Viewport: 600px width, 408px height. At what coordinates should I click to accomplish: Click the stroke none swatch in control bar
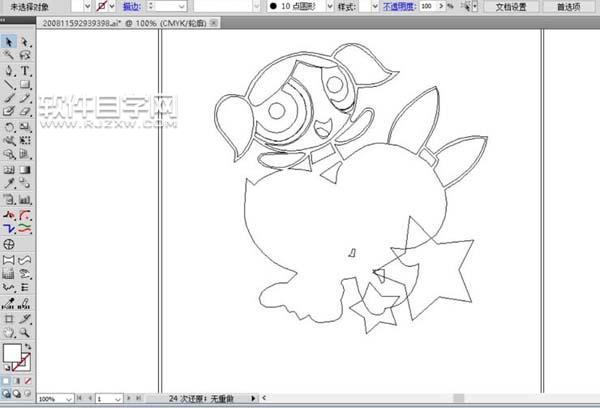[x=102, y=6]
